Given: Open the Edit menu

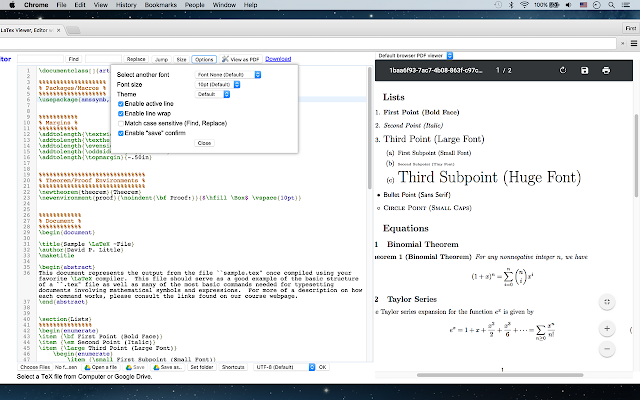Looking at the screenshot, I should click(x=80, y=5).
